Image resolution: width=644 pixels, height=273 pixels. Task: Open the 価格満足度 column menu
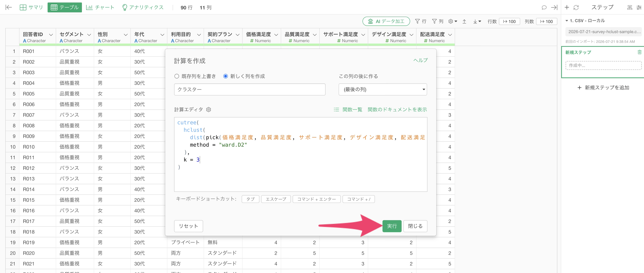point(276,35)
